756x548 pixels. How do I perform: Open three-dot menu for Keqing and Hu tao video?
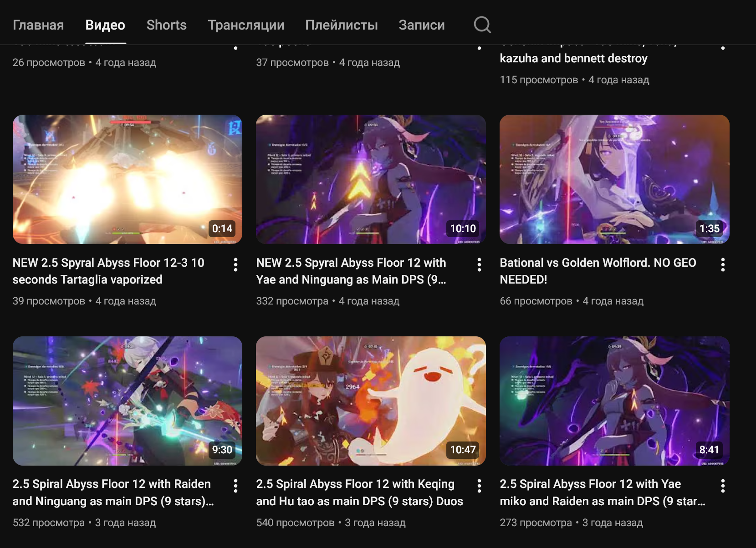point(479,486)
